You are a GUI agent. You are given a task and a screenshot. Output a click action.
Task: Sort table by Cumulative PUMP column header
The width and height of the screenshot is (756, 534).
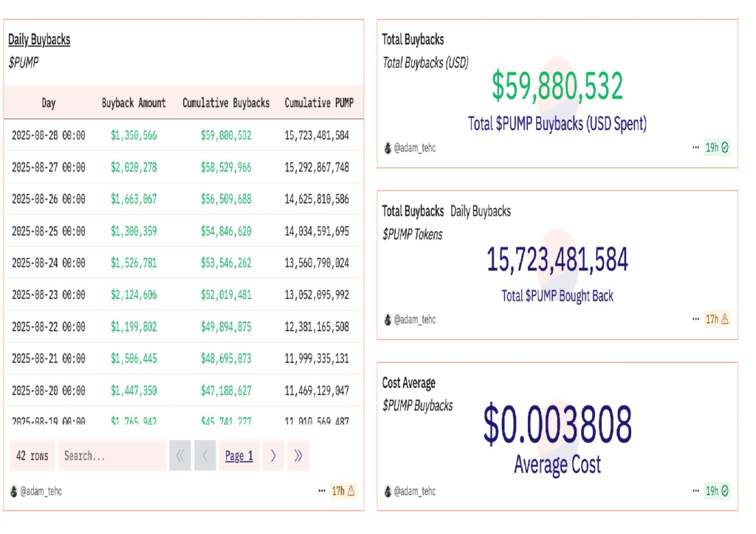tap(319, 103)
